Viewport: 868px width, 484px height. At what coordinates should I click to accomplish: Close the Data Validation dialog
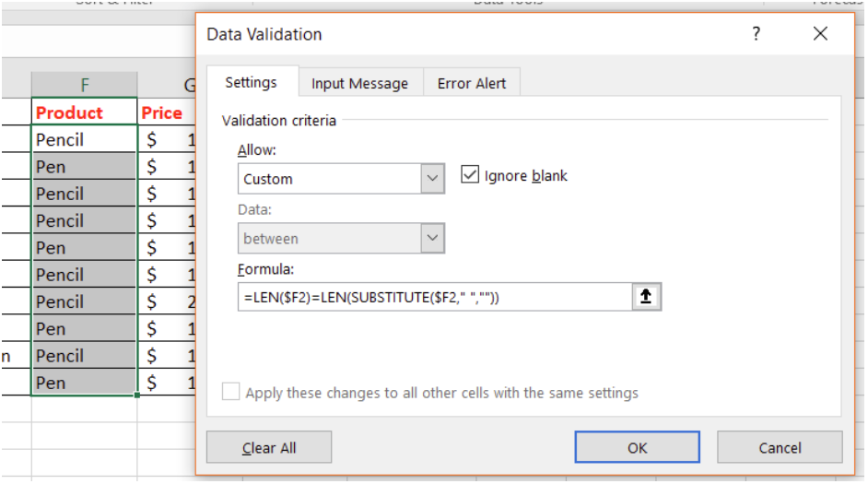pos(820,34)
